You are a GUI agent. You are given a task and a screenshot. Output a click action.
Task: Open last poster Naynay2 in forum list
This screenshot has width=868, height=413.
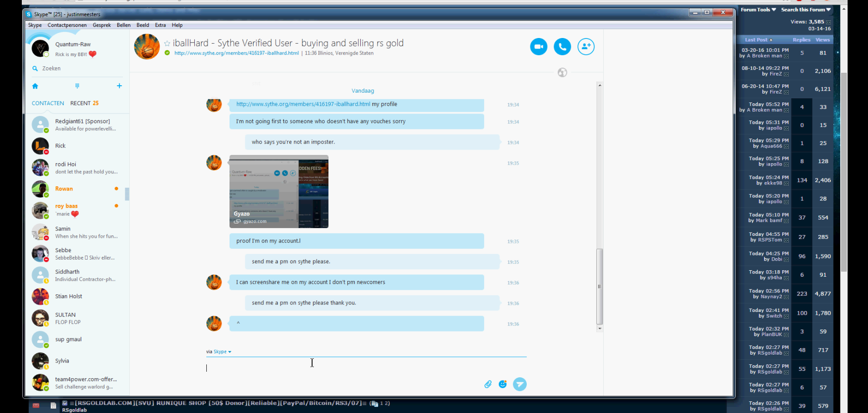(771, 297)
